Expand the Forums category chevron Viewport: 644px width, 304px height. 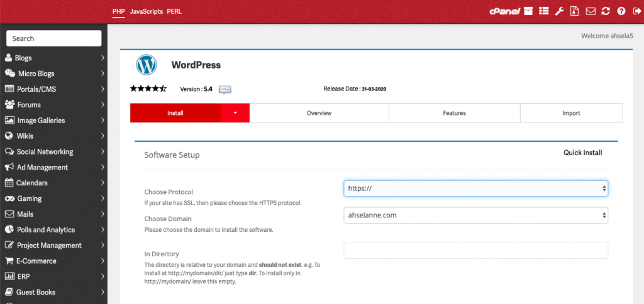click(x=103, y=105)
